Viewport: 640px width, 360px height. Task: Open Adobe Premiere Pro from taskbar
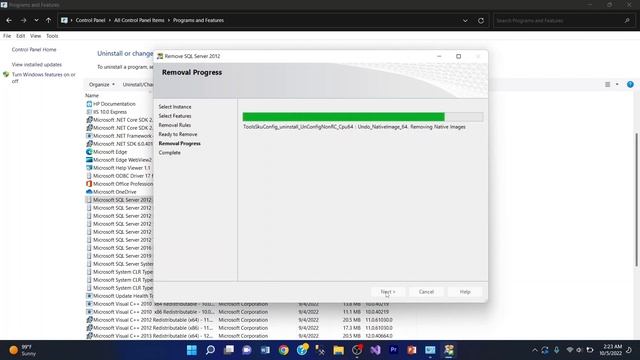(393, 350)
